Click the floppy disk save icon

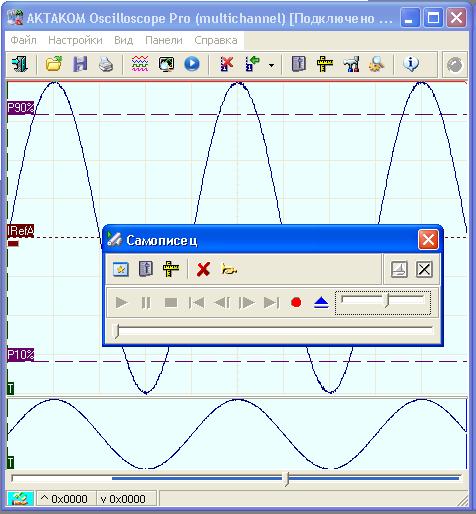click(80, 64)
